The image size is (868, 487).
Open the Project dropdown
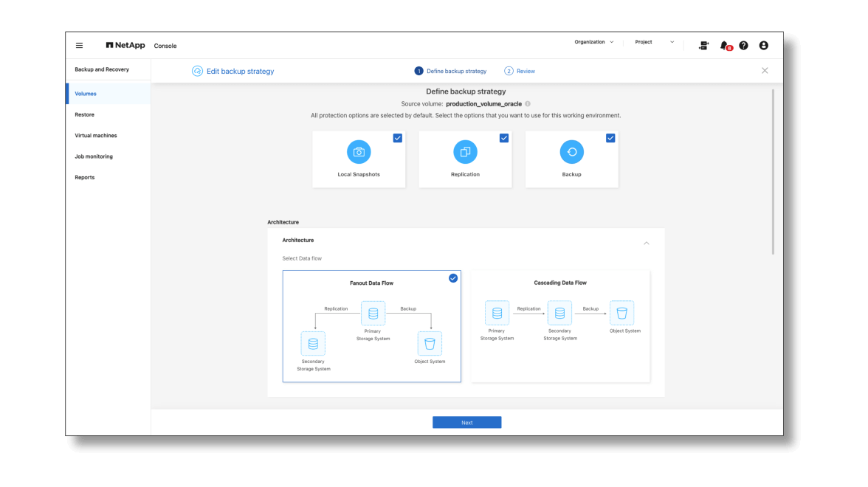pos(654,42)
